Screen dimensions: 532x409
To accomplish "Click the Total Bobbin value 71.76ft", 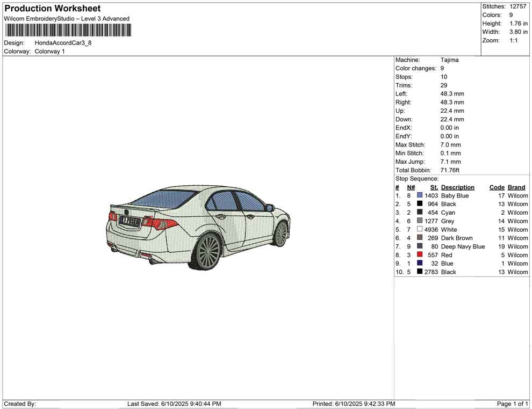I will pyautogui.click(x=450, y=170).
